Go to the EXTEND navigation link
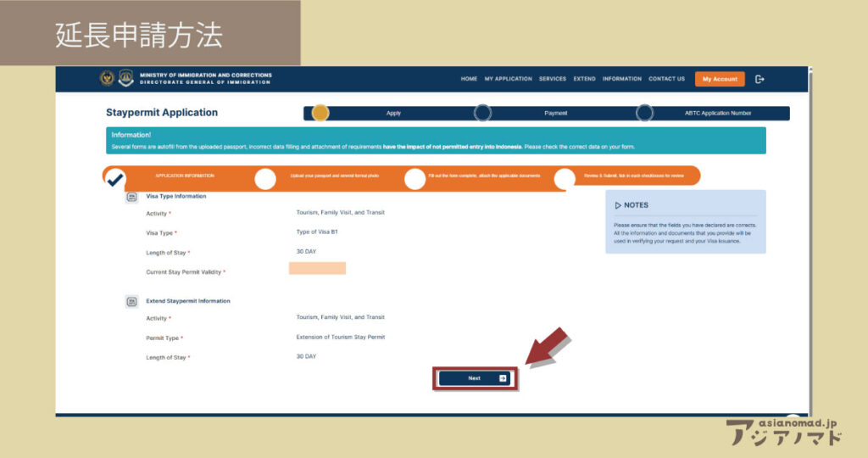 (584, 79)
